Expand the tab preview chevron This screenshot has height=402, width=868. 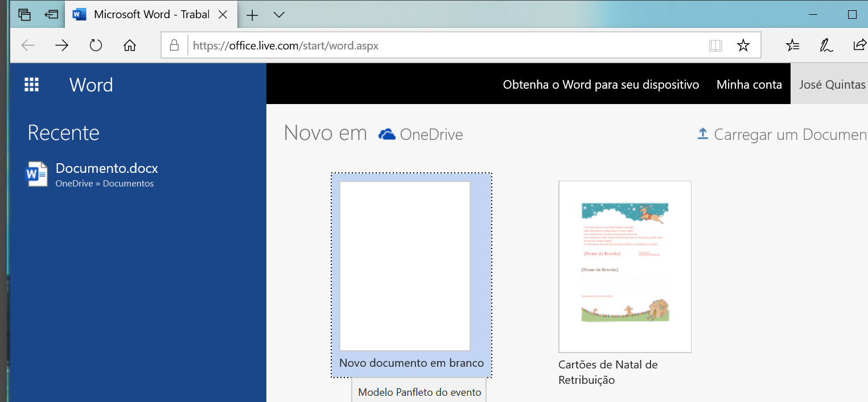pyautogui.click(x=279, y=15)
